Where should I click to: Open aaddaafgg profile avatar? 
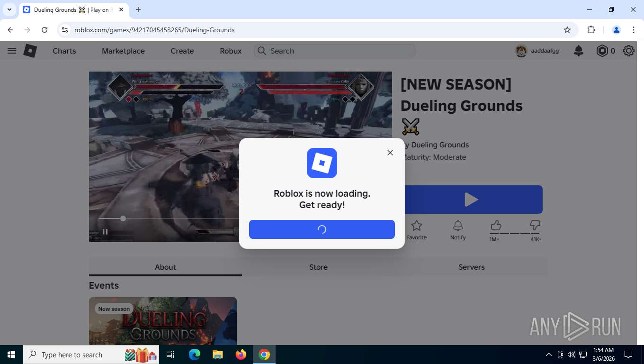pyautogui.click(x=521, y=51)
